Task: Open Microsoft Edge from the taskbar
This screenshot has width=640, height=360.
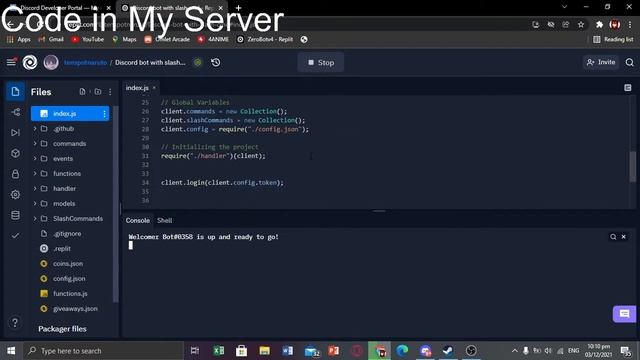Action: [402, 351]
